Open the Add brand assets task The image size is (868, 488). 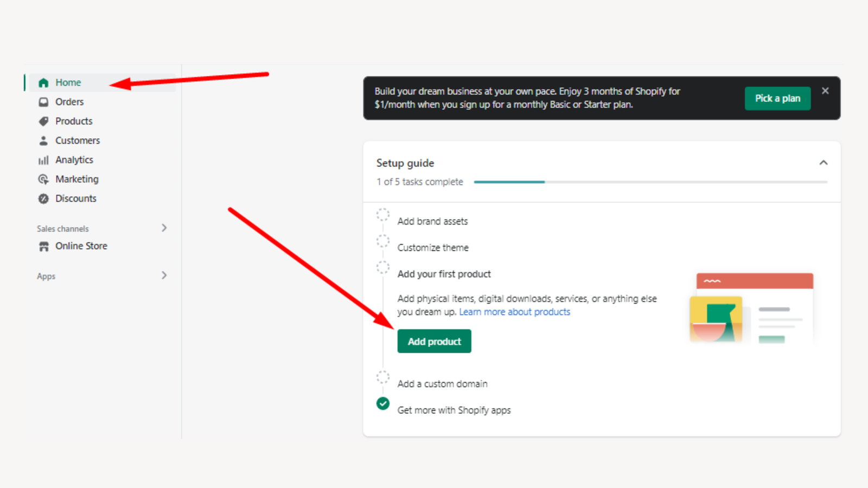(x=432, y=221)
